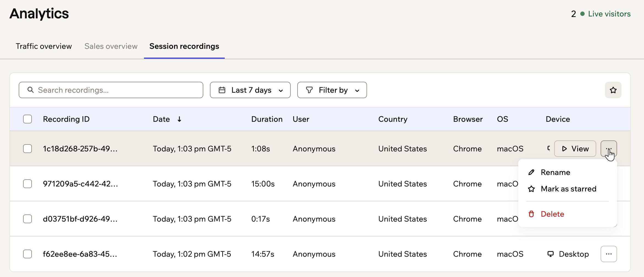Click the pencil icon beside Rename

531,172
